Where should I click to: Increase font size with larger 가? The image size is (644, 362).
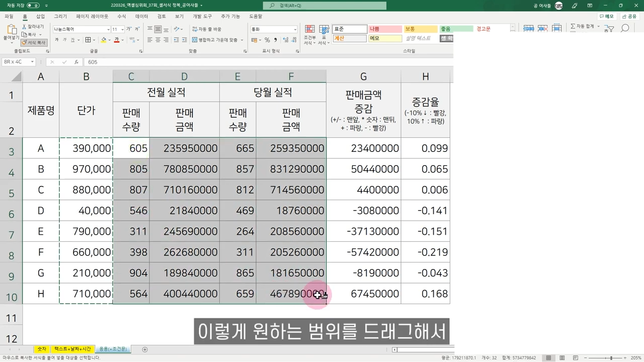coord(129,29)
